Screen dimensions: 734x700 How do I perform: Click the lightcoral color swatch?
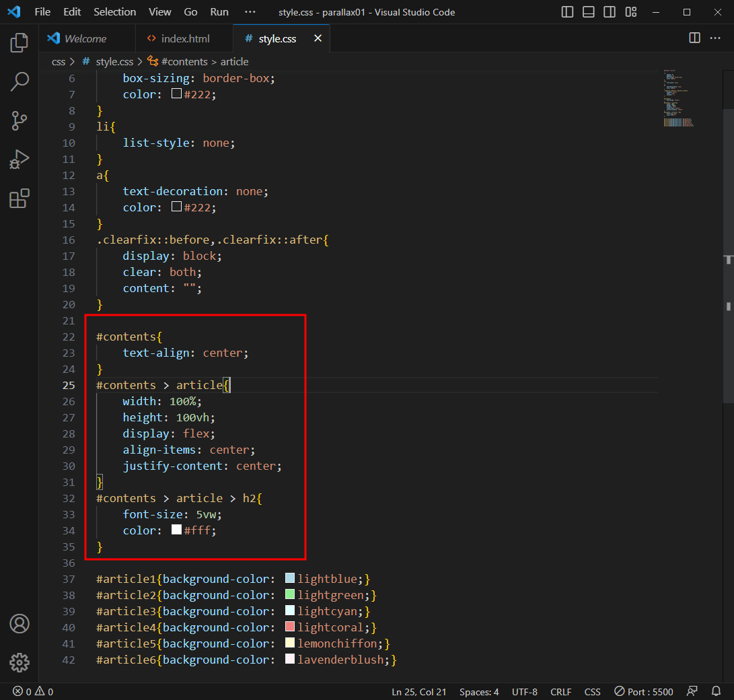tap(290, 627)
